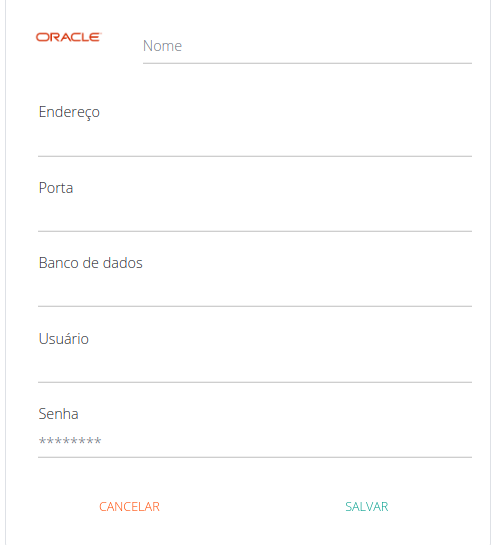Image resolution: width=497 pixels, height=545 pixels.
Task: Click the Banco de dados label
Action: pos(90,263)
